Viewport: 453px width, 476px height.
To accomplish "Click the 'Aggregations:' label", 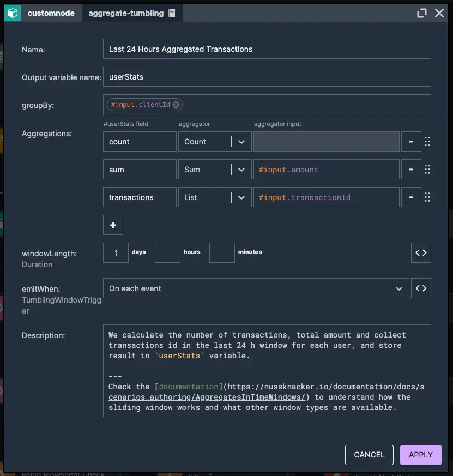I will click(x=47, y=134).
